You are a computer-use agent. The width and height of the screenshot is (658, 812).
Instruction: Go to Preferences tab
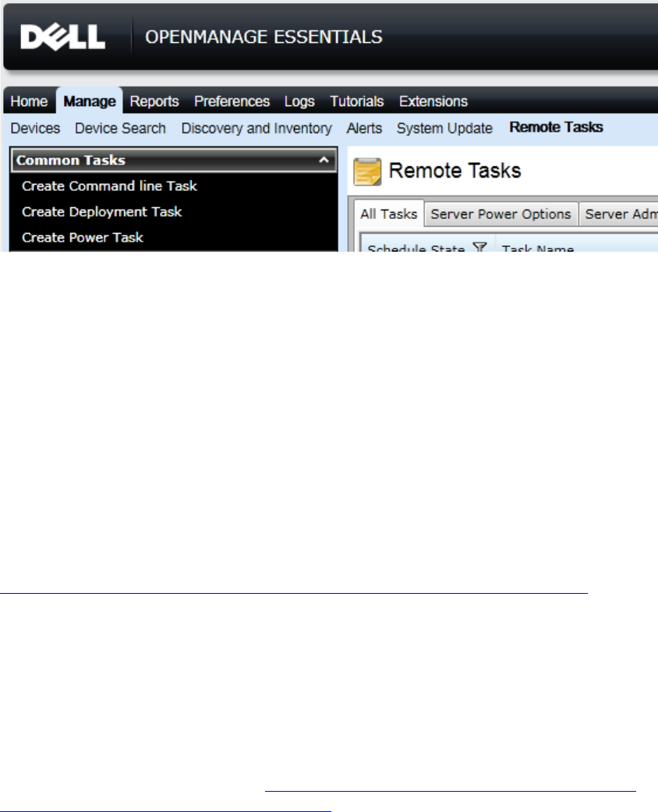point(232,101)
